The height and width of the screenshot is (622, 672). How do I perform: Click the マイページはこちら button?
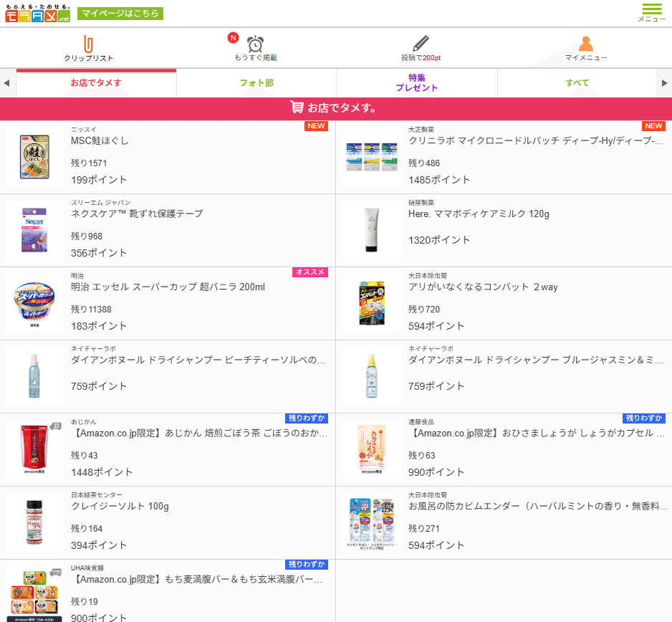coord(120,13)
